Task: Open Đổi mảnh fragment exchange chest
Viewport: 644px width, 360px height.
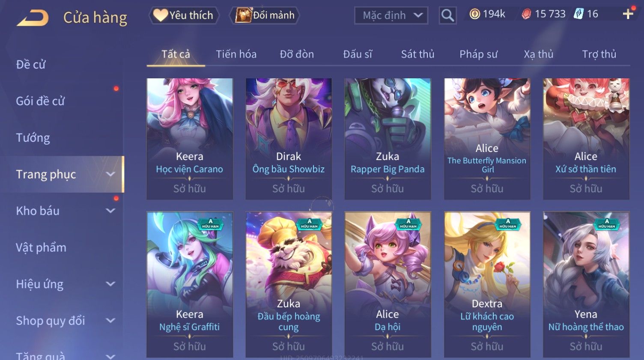Action: [264, 15]
